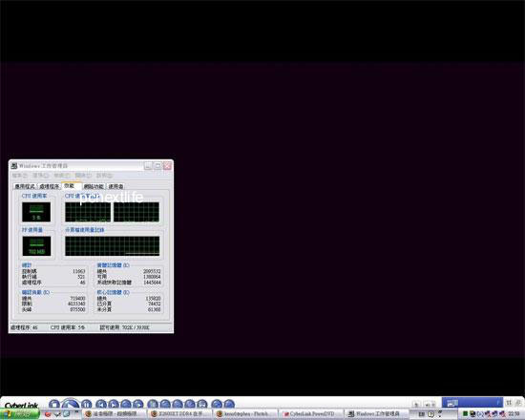This screenshot has width=525, height=420.
Task: Click the PowerDVD next chapter button
Action: 114,405
